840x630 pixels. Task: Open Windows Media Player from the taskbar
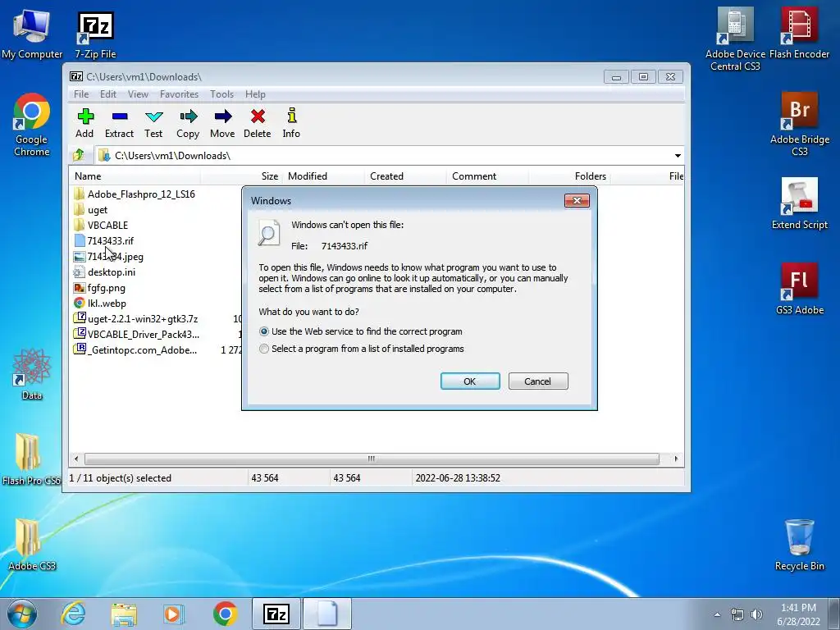point(173,614)
